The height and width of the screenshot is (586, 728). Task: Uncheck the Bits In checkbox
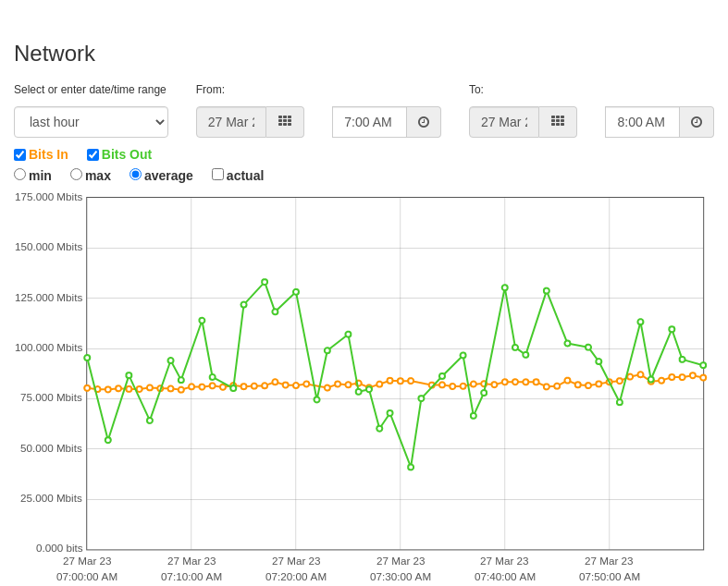coord(20,154)
